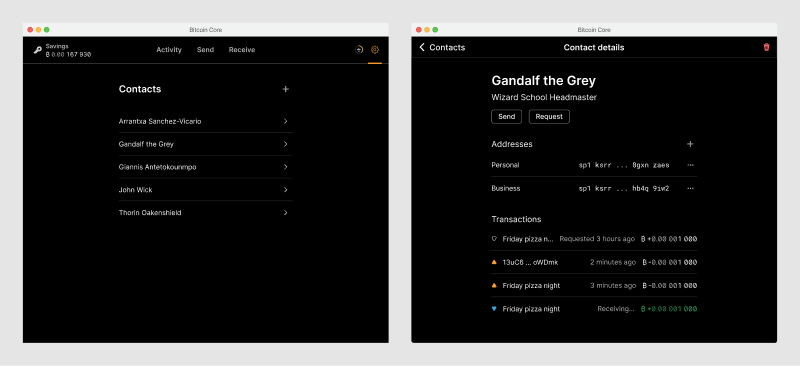Open the settings gear icon

(x=374, y=50)
